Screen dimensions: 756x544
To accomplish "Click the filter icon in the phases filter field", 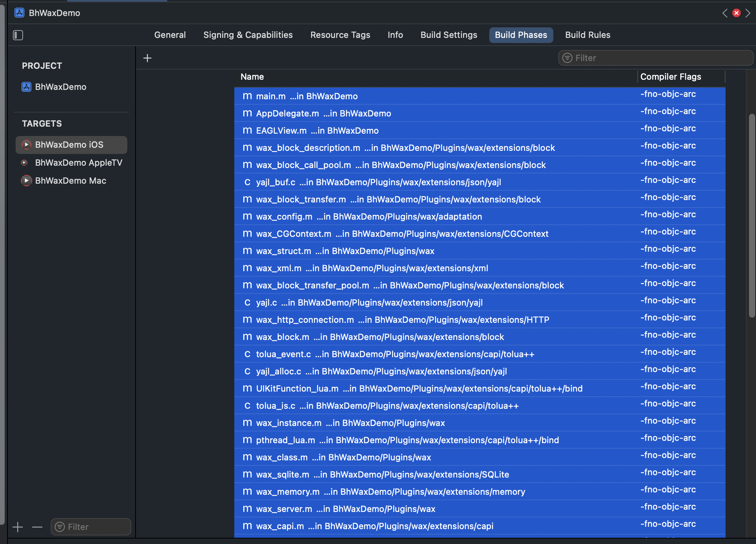I will [567, 58].
